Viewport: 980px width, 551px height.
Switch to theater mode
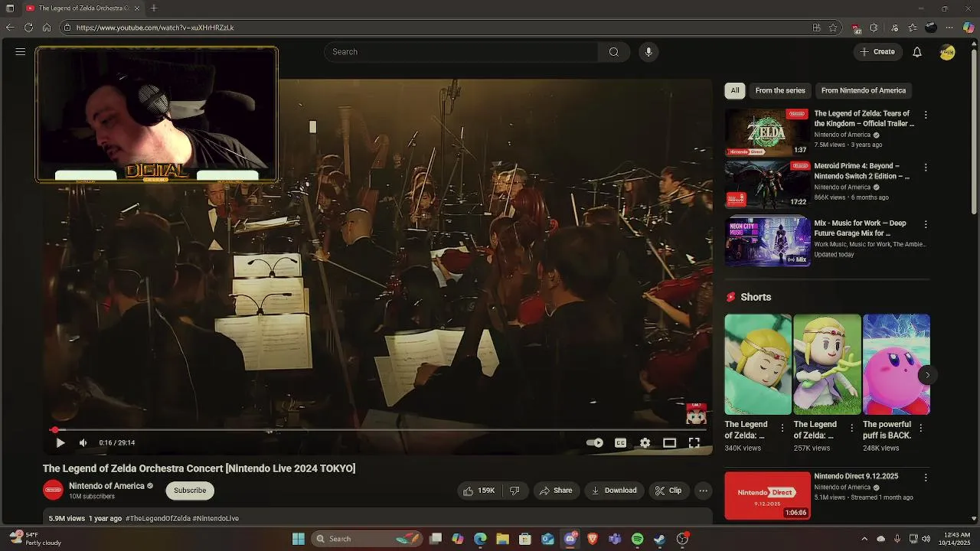669,442
